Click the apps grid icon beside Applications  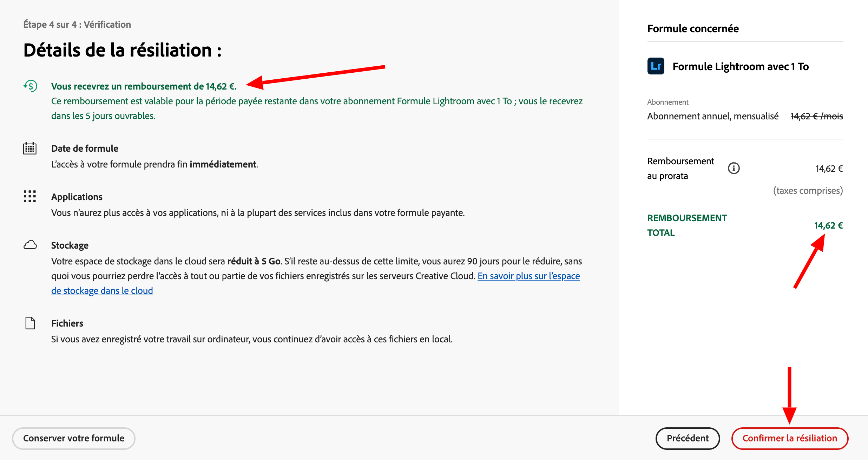point(30,196)
